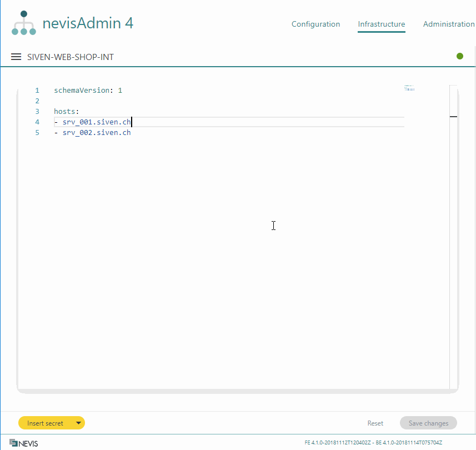Click the SIVEN-WEB-SHOP-INT inventory title
This screenshot has width=476, height=450.
click(71, 57)
